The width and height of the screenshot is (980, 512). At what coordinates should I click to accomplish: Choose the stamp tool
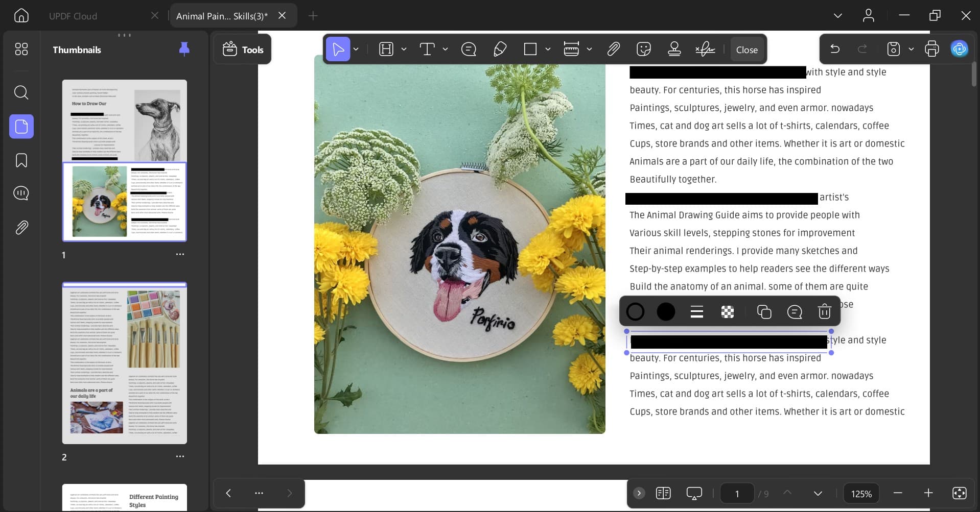674,50
